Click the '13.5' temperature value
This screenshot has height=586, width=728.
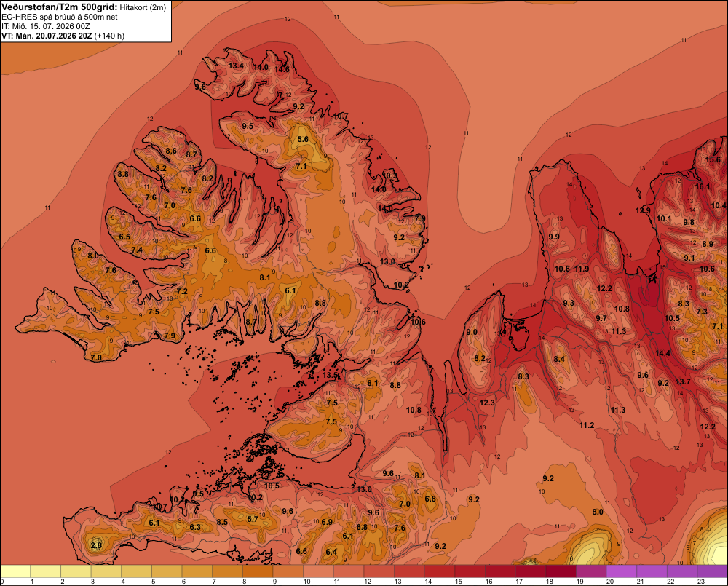tap(330, 375)
